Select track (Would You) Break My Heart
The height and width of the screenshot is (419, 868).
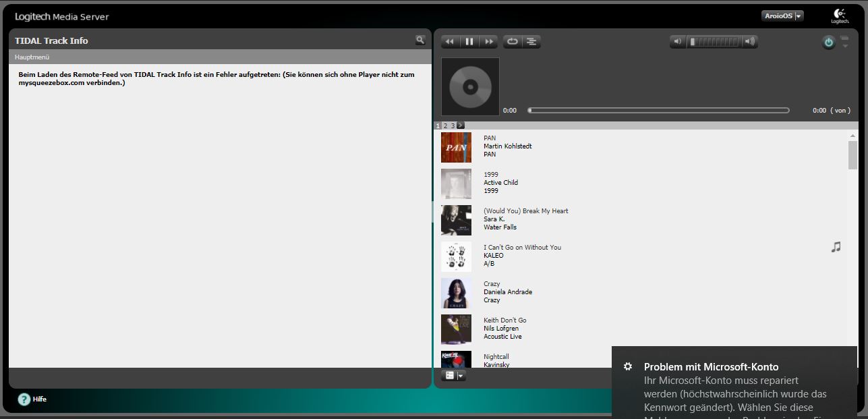pos(525,211)
